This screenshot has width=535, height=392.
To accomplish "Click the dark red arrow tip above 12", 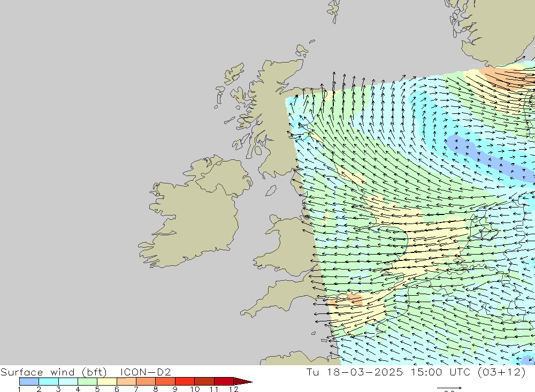I will 242,381.
